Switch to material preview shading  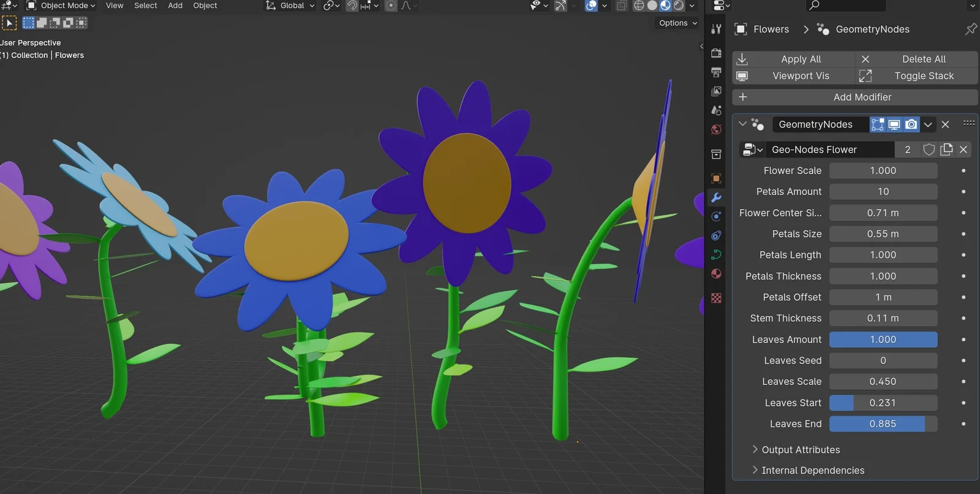tap(666, 6)
